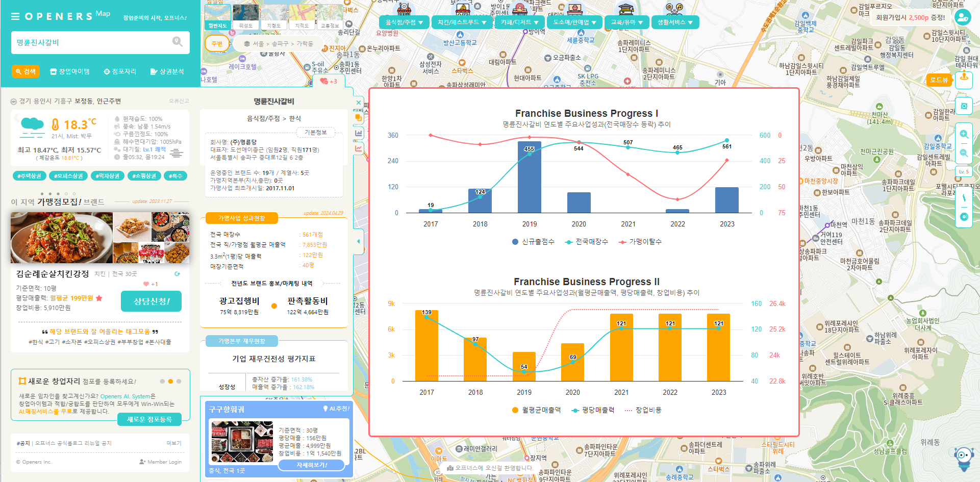Click the radius circle tool icon
Screen dimensions: 980x482
pyautogui.click(x=964, y=217)
